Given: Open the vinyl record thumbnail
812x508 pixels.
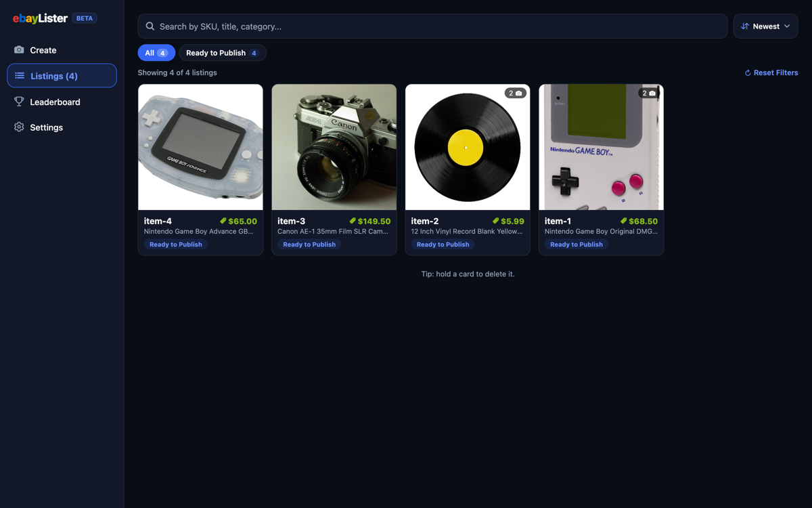Looking at the screenshot, I should (x=468, y=147).
